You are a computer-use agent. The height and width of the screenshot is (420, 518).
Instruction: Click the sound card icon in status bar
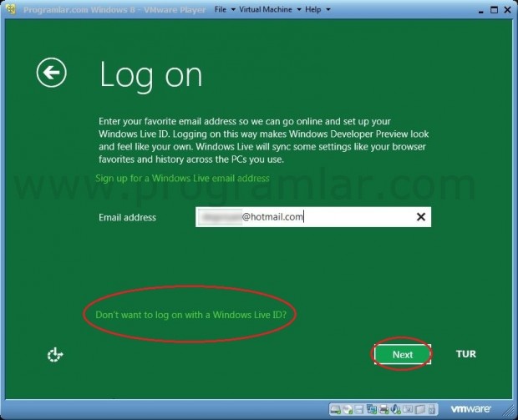[395, 409]
